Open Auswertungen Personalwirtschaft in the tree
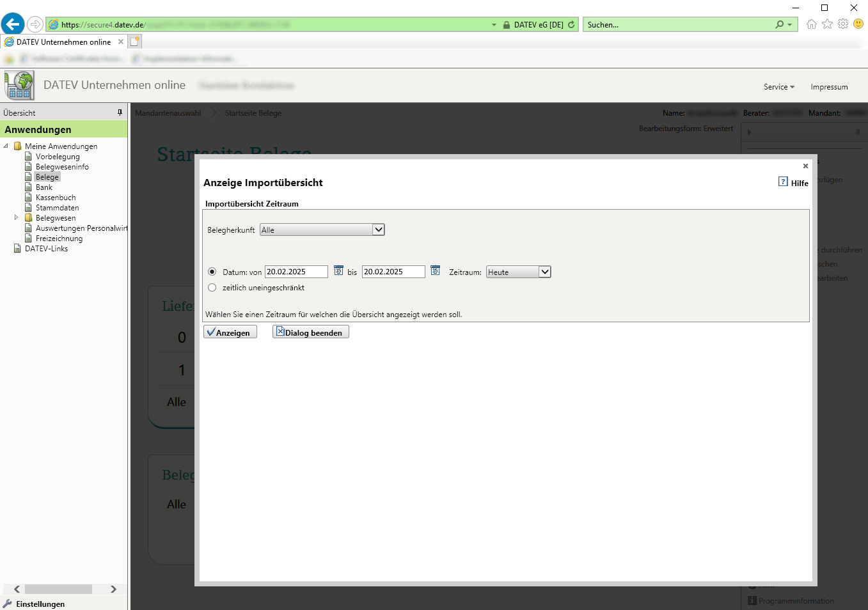 [81, 228]
